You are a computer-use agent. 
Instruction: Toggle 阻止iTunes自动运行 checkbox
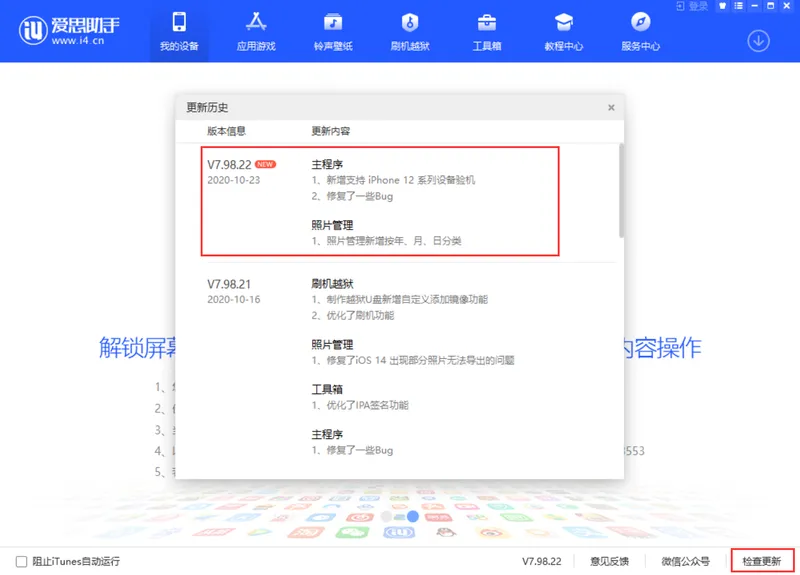click(x=21, y=562)
